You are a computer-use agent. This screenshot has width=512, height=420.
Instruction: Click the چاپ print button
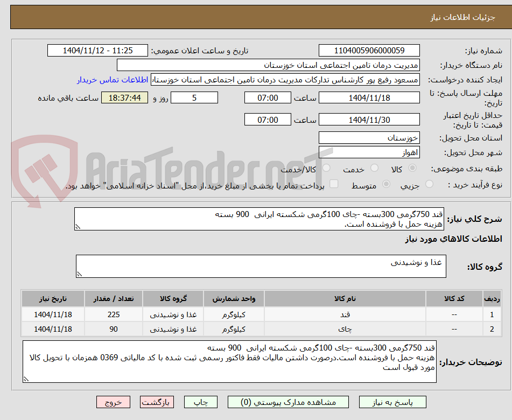pos(201,402)
